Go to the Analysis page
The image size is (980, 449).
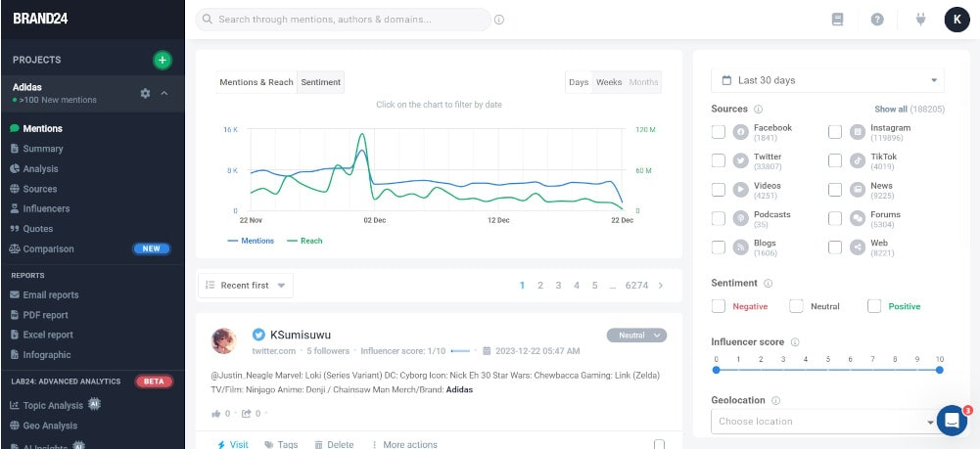pyautogui.click(x=40, y=168)
